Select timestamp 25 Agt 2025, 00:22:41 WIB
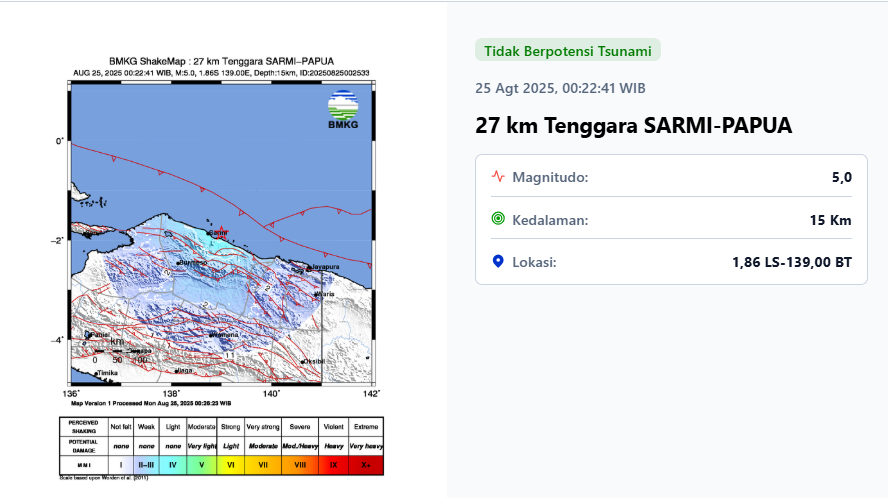The width and height of the screenshot is (888, 498). (x=560, y=88)
